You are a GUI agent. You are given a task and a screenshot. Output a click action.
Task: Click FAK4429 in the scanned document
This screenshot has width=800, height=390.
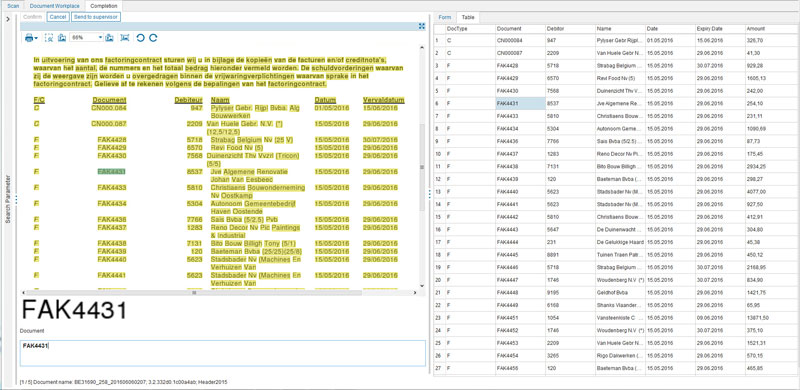(x=112, y=148)
